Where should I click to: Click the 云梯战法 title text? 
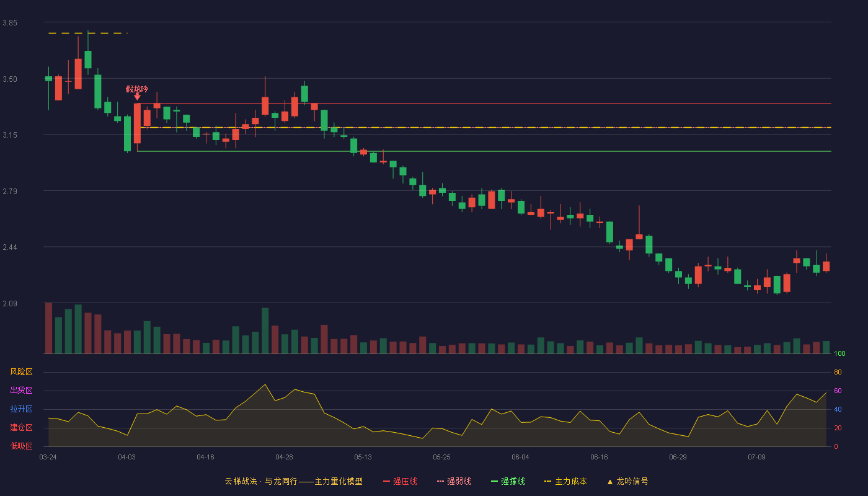[241, 481]
